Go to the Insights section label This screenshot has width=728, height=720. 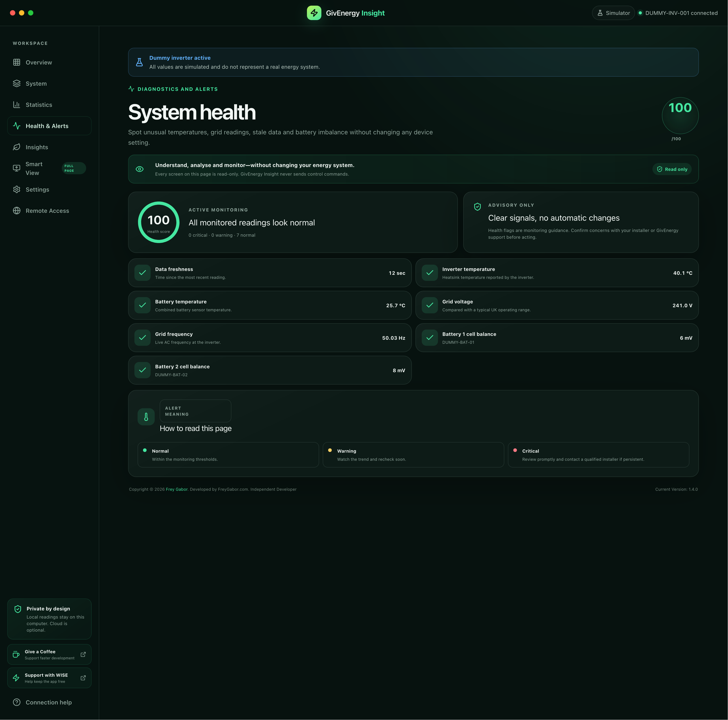(x=37, y=147)
